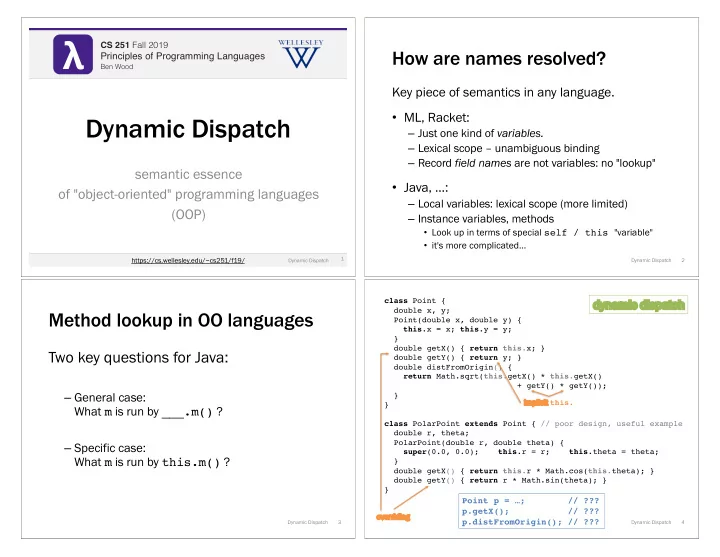Click 'semantic essence' subtitle line

pyautogui.click(x=188, y=174)
